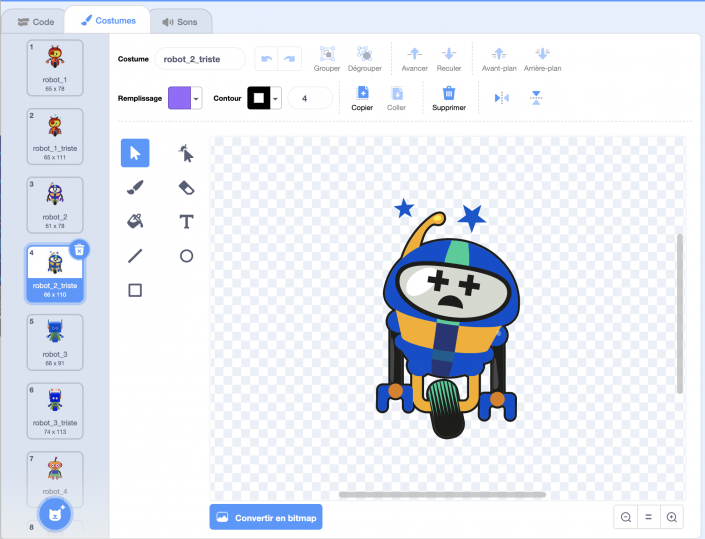The width and height of the screenshot is (705, 539).
Task: Pick the Circle tool
Action: (x=186, y=256)
